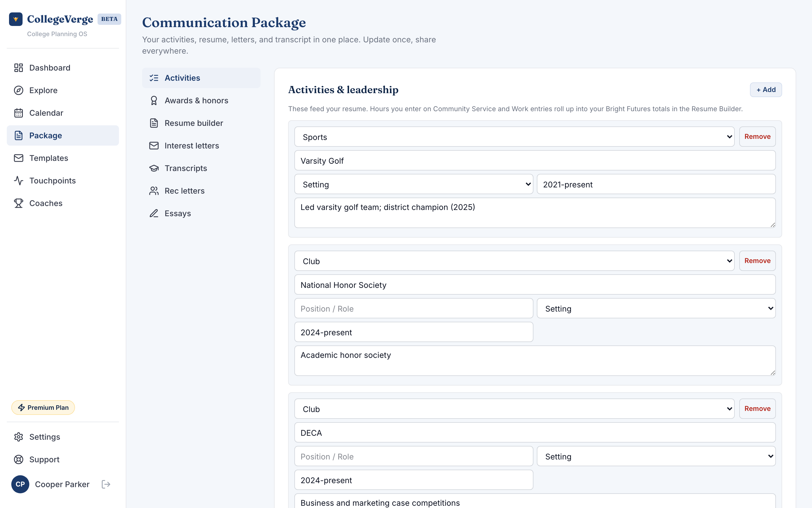
Task: Click the Touchpoints pulse icon
Action: [18, 181]
